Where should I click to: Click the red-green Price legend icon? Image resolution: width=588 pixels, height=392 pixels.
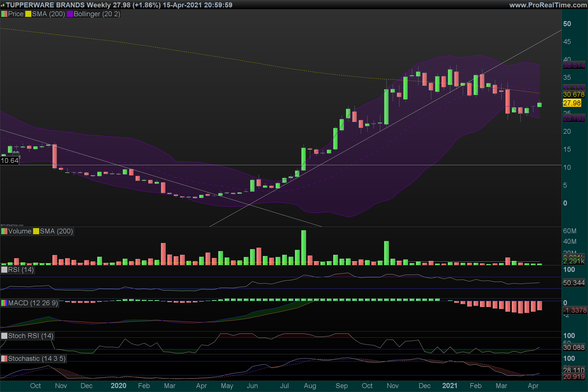point(4,14)
